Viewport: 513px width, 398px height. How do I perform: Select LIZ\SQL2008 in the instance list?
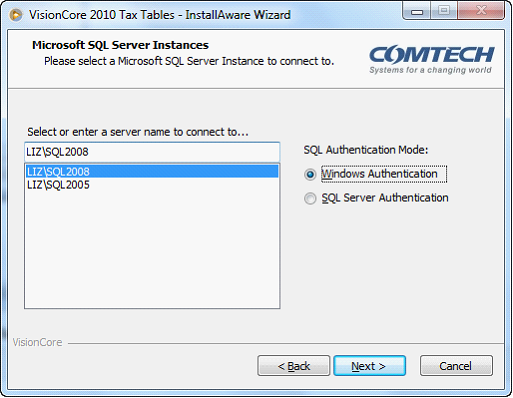pyautogui.click(x=152, y=171)
